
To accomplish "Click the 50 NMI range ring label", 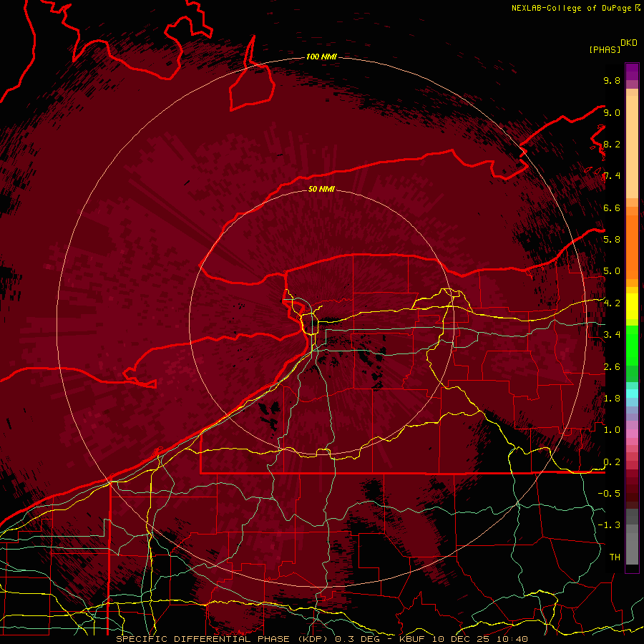I will (x=321, y=189).
